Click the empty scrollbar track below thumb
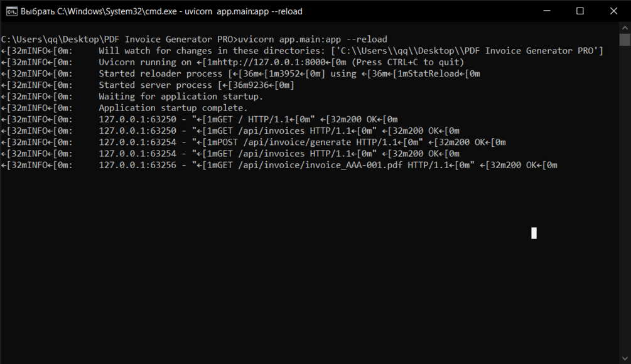 click(x=625, y=199)
